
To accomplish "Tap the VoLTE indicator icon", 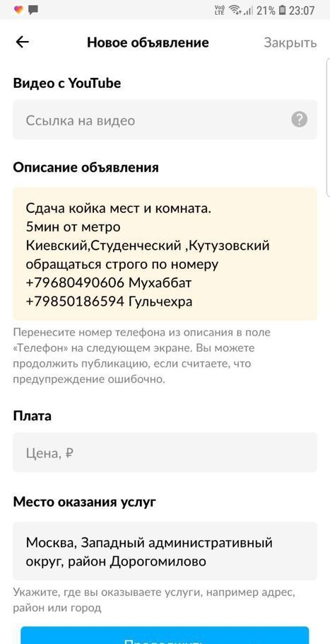I will click(x=220, y=11).
